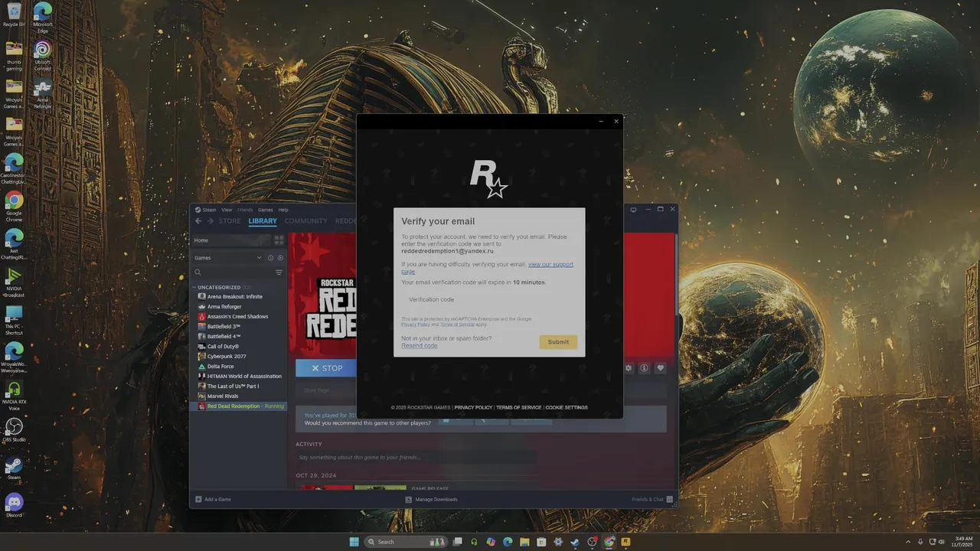Select Marvel Rivals in library
The height and width of the screenshot is (551, 980).
pyautogui.click(x=238, y=396)
